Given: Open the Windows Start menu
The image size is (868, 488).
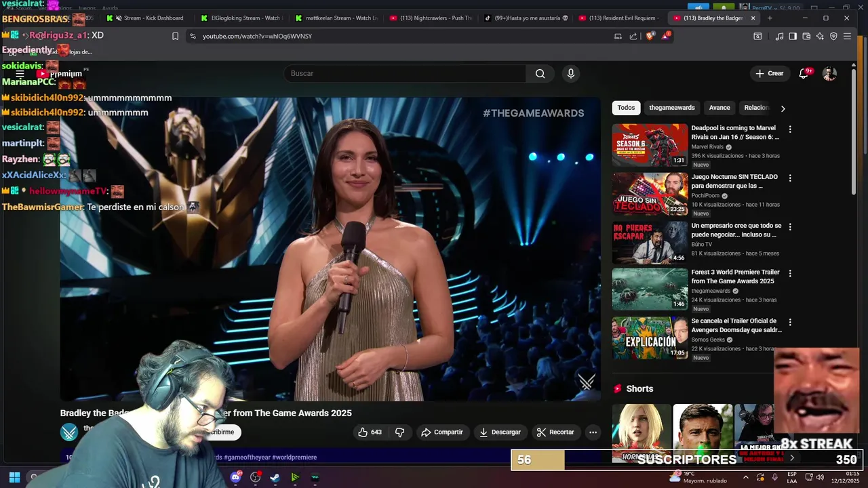Looking at the screenshot, I should (x=14, y=477).
